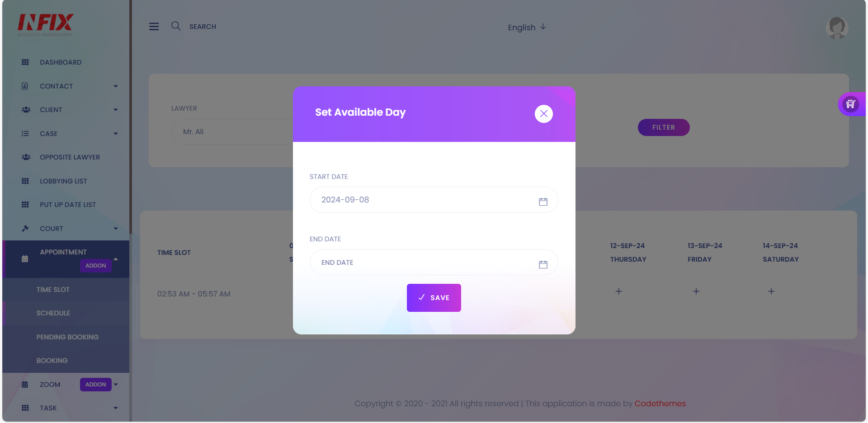Viewport: 868px width, 423px height.
Task: Open the Start Date calendar picker icon
Action: (543, 202)
